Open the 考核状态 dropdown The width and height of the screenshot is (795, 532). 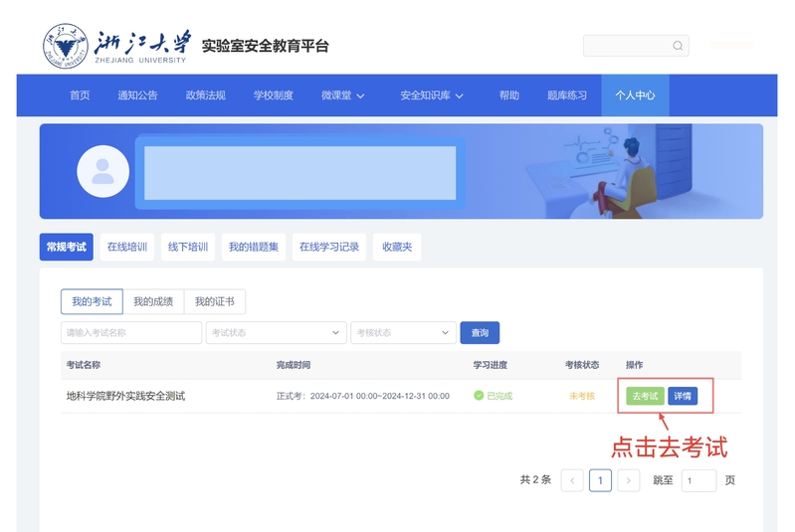(403, 333)
